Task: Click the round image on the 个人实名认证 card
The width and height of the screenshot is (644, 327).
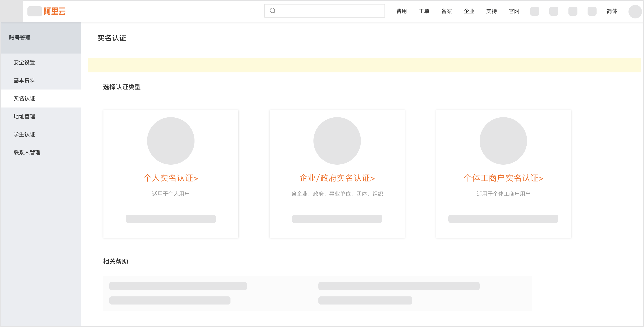Action: click(171, 141)
